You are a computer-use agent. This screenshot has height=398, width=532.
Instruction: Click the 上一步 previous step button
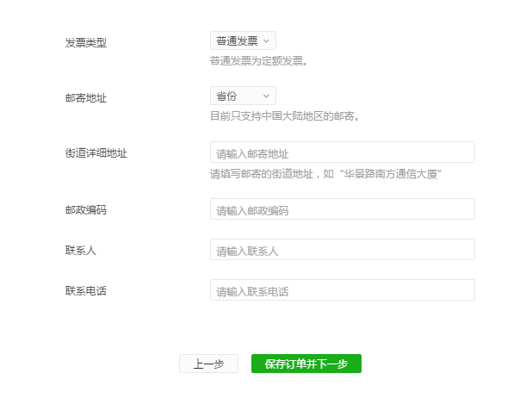tap(208, 364)
